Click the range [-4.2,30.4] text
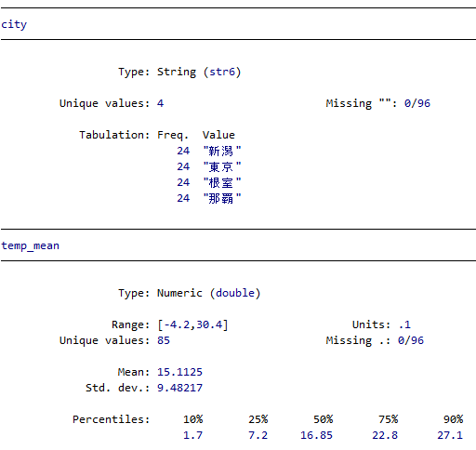The width and height of the screenshot is (476, 450). click(x=192, y=324)
